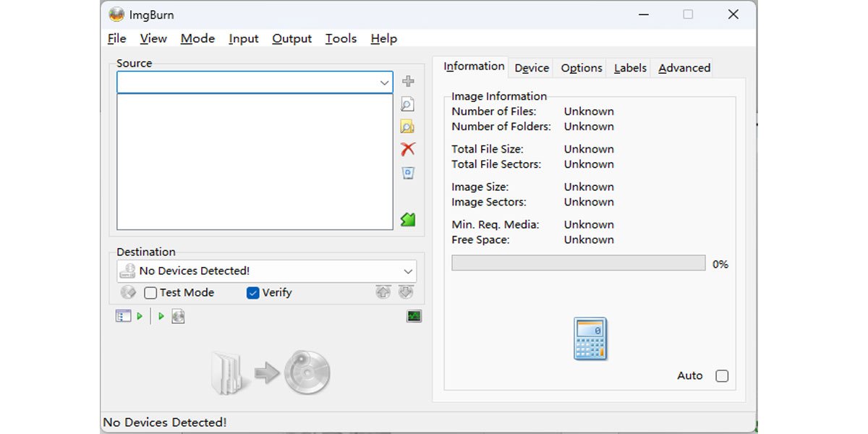This screenshot has height=434, width=868.
Task: Open the Tools menu
Action: click(x=341, y=39)
